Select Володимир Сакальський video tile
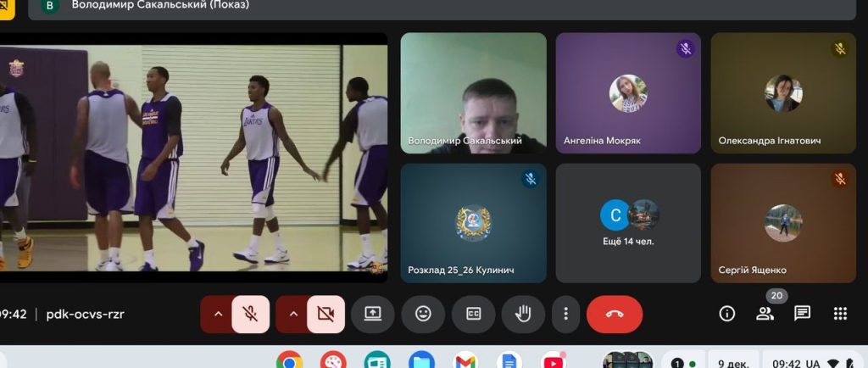Image resolution: width=868 pixels, height=368 pixels. tap(473, 93)
